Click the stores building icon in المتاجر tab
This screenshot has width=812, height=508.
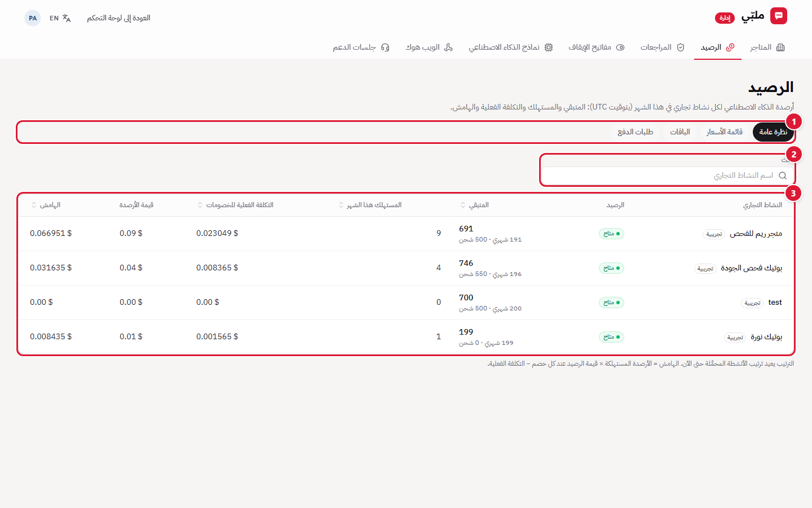pos(780,47)
